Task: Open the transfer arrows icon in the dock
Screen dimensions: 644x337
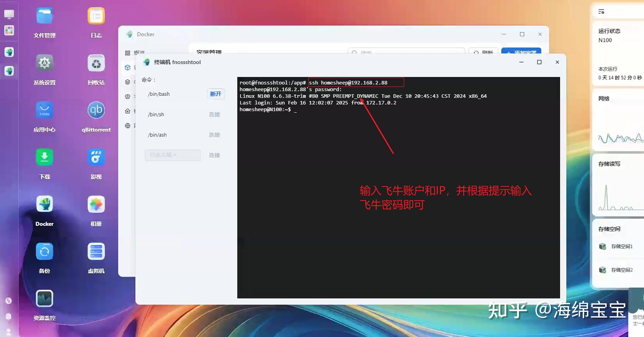Action: tap(9, 300)
